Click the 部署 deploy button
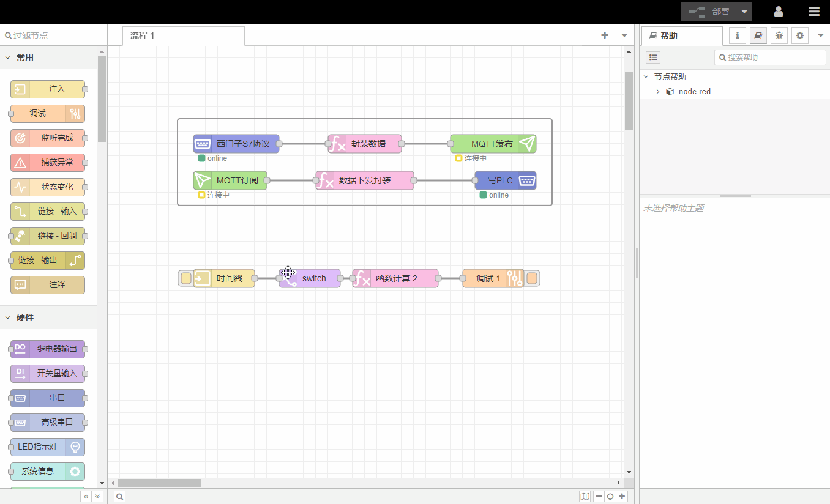Screen dimensions: 830x504 [710, 12]
